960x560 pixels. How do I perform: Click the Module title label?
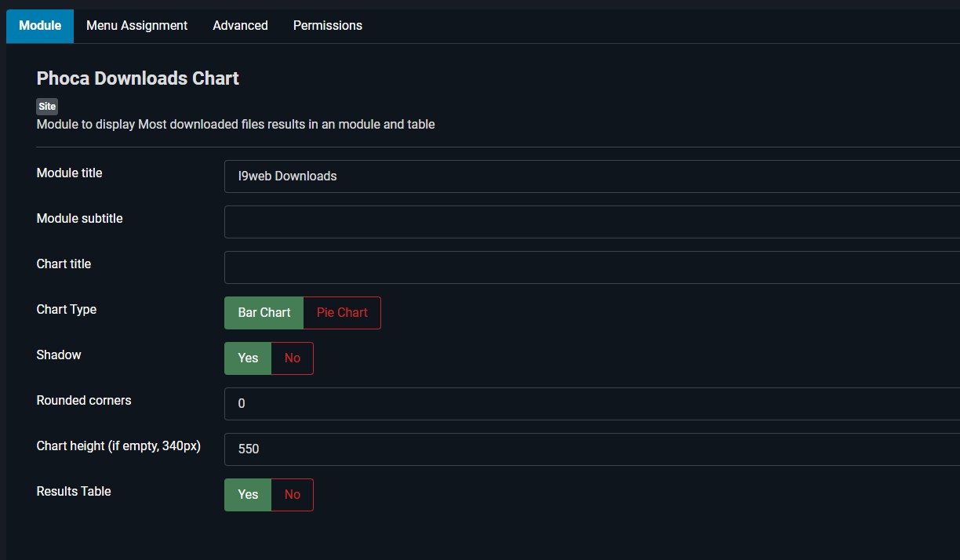coord(69,173)
